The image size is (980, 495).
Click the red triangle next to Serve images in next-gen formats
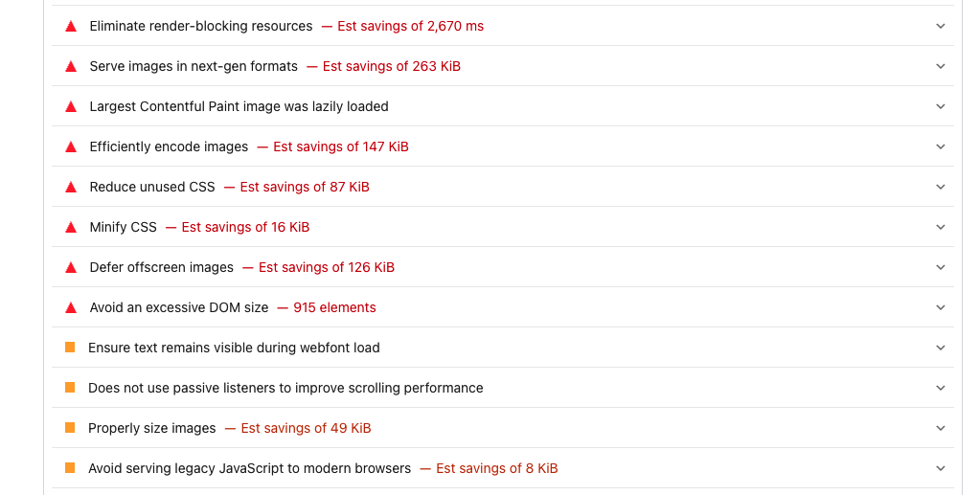pyautogui.click(x=71, y=66)
